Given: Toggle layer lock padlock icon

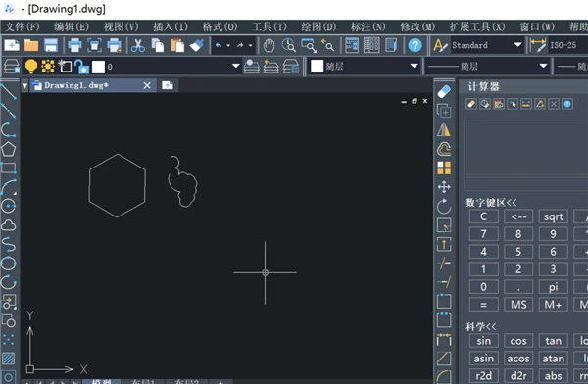Looking at the screenshot, I should [81, 67].
